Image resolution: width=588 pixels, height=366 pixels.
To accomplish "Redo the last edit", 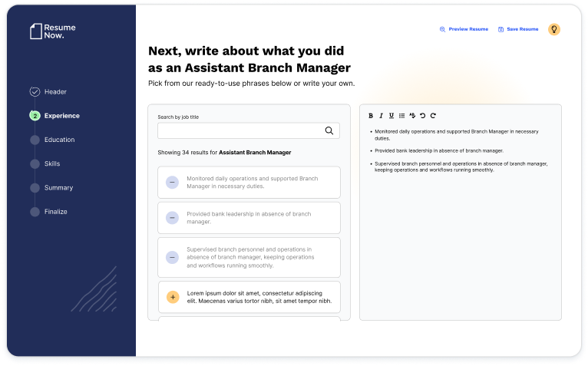I will click(x=433, y=116).
